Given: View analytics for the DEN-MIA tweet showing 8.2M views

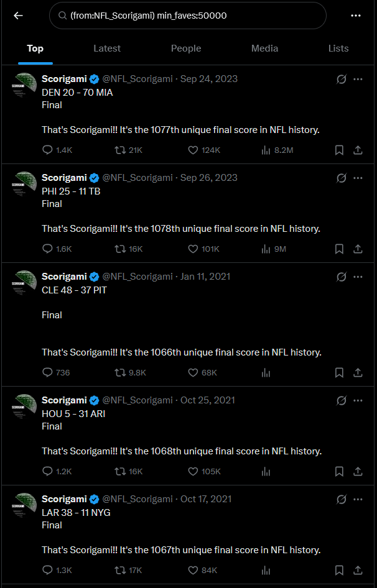Looking at the screenshot, I should click(x=266, y=150).
